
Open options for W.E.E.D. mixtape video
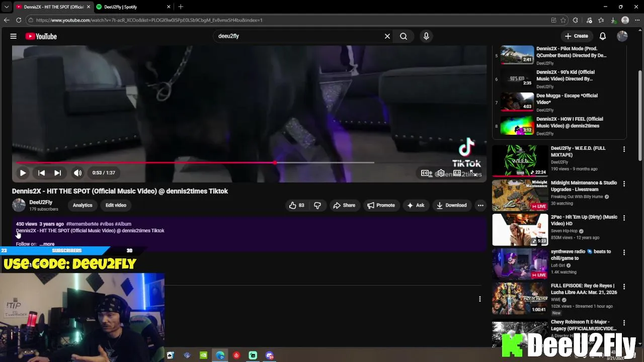624,149
